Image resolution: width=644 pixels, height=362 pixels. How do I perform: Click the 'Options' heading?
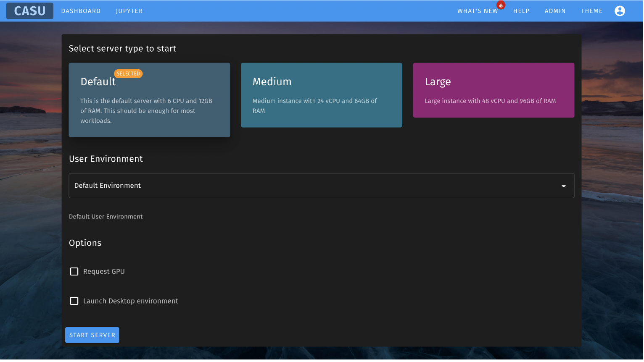(85, 244)
